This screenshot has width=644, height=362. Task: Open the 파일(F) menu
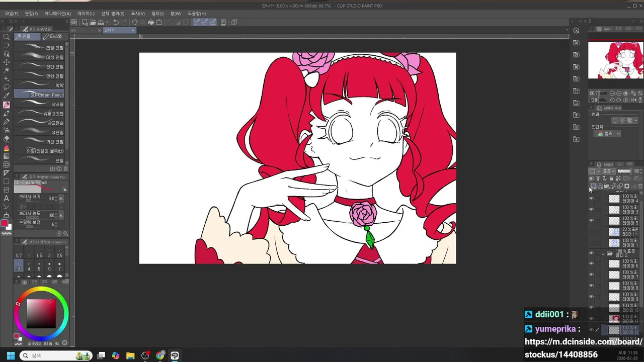pyautogui.click(x=12, y=14)
